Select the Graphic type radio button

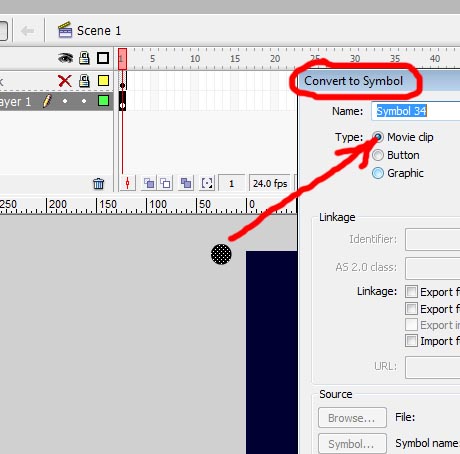coord(378,173)
